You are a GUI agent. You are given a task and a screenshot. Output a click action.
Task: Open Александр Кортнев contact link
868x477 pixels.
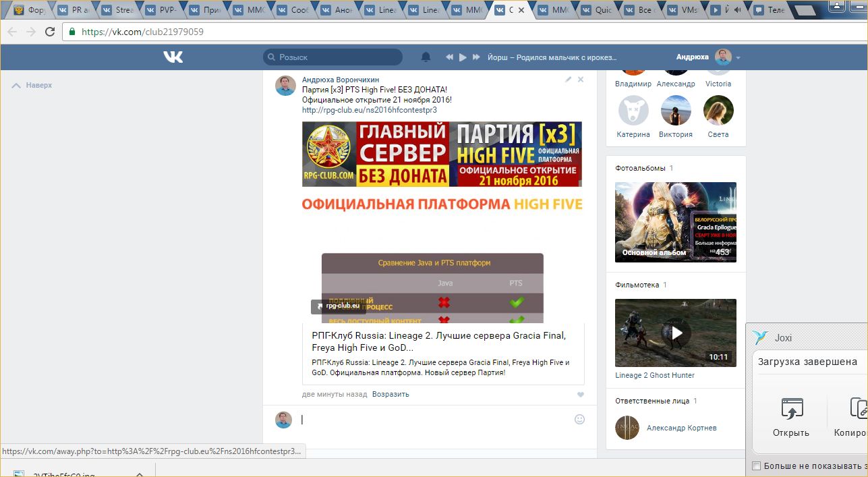tap(681, 428)
